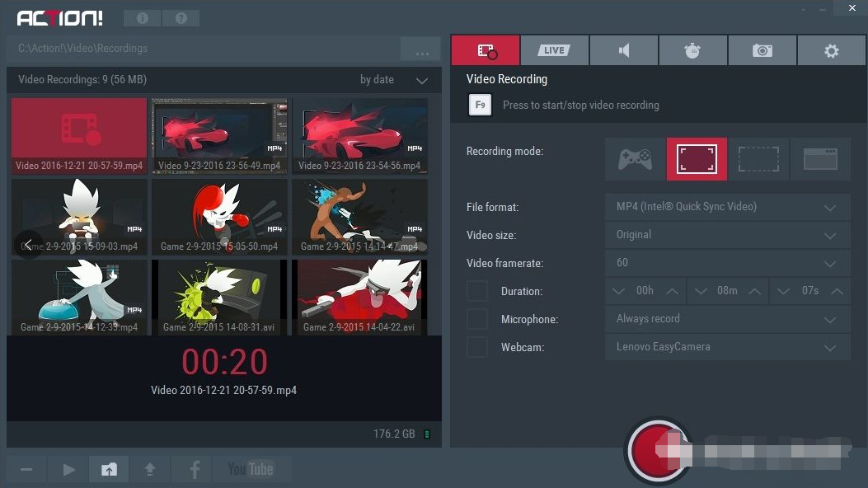Image resolution: width=868 pixels, height=488 pixels.
Task: Select thumbnail Game 2-9-2015 15-05-50.mp4
Action: (219, 217)
